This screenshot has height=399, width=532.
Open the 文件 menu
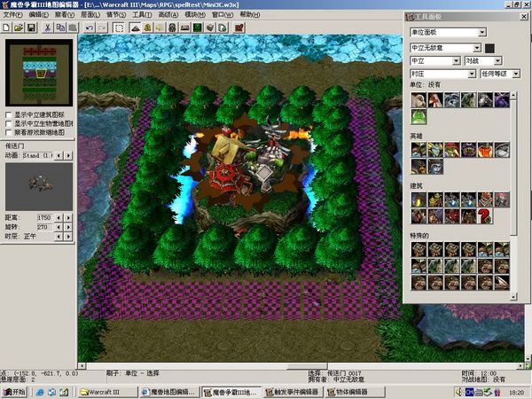[12, 16]
